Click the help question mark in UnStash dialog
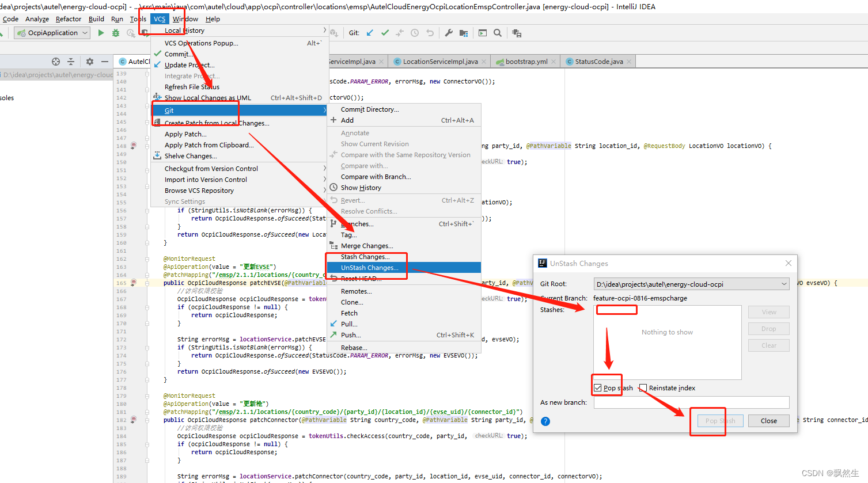 [x=545, y=421]
